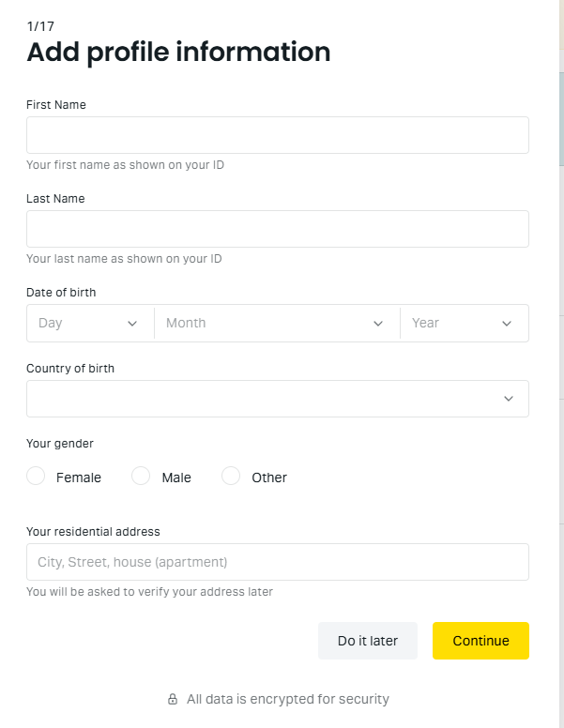Click the residential address input field
The height and width of the screenshot is (728, 564).
[x=277, y=562]
